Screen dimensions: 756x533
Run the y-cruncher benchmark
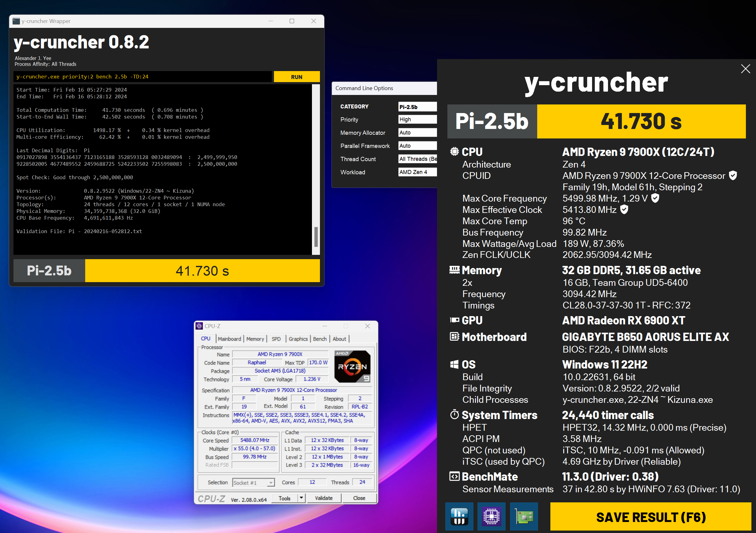[x=297, y=77]
